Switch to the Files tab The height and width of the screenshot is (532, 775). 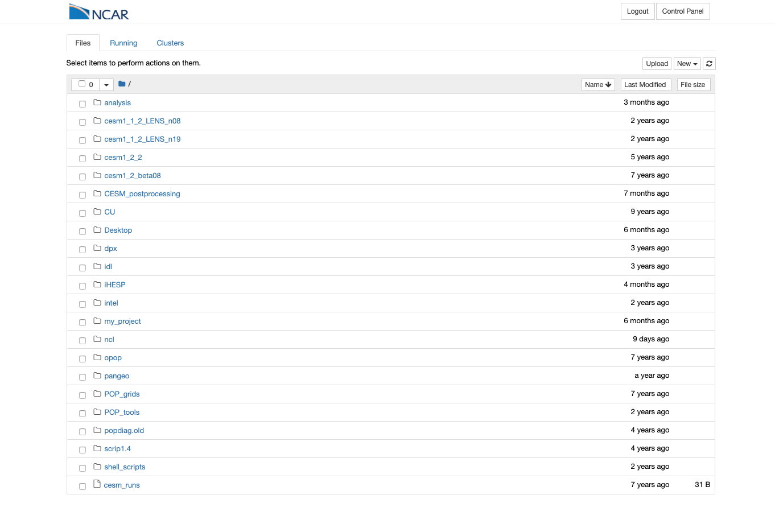click(x=83, y=43)
